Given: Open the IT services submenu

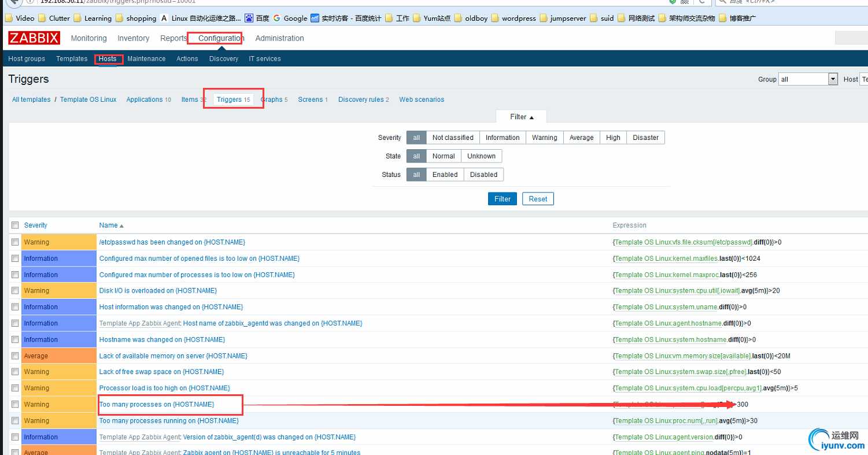Looking at the screenshot, I should pos(265,59).
